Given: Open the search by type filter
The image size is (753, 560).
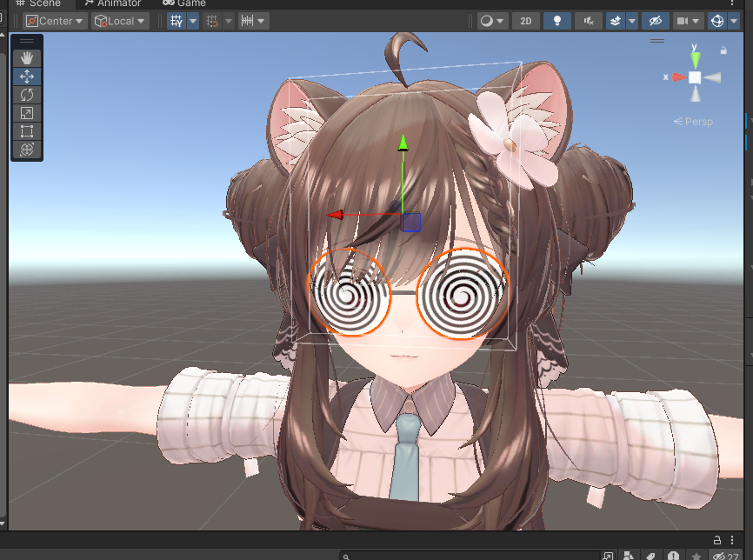Looking at the screenshot, I should coord(628,557).
